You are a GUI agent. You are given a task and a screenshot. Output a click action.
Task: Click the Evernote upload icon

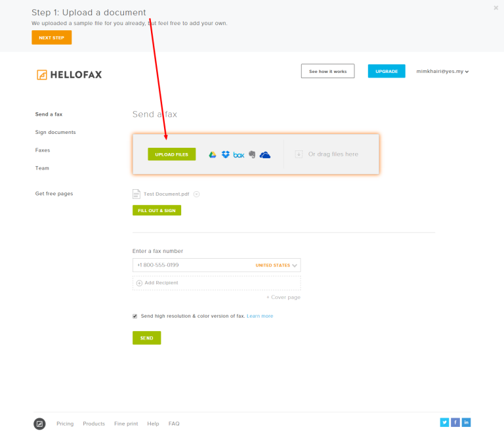point(252,155)
